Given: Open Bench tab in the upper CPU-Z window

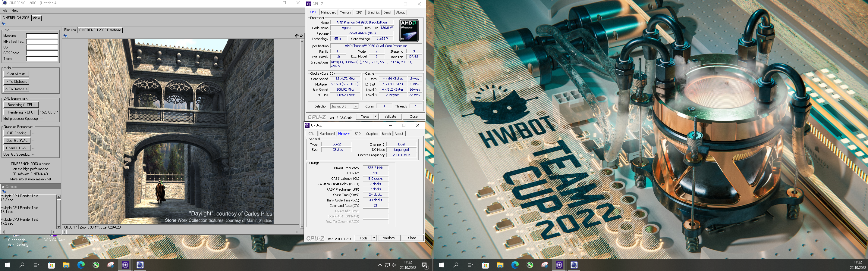Looking at the screenshot, I should click(388, 12).
